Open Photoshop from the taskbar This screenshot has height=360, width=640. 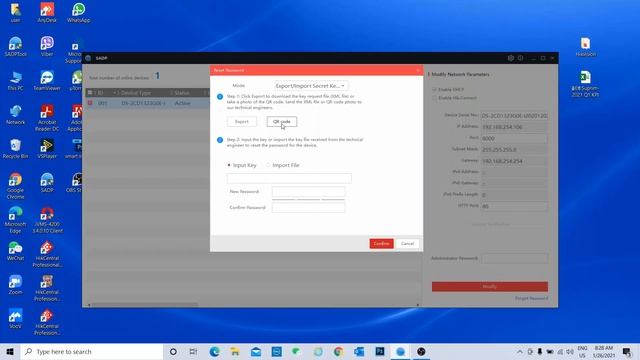click(380, 351)
